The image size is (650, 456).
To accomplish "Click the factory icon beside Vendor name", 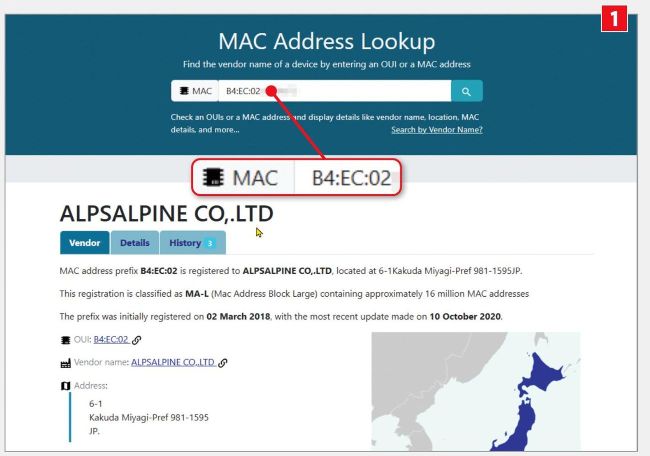I will (65, 364).
